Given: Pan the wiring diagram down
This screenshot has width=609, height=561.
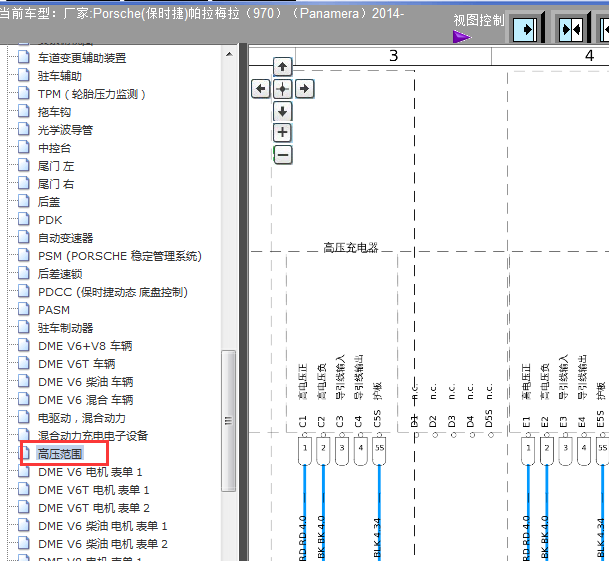Looking at the screenshot, I should (x=282, y=112).
